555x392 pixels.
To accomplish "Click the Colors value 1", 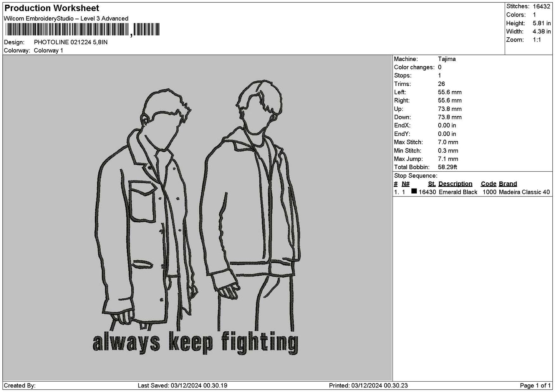I will 534,15.
